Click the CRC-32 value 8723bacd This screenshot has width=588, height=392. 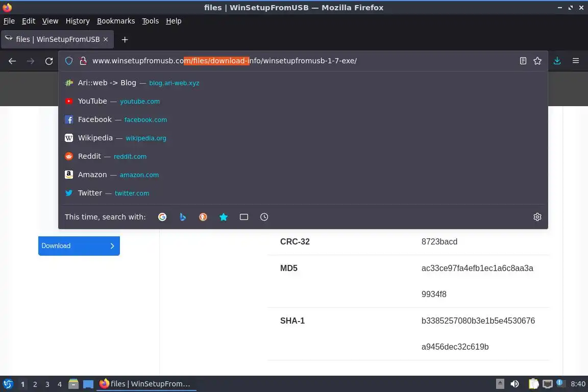(439, 241)
